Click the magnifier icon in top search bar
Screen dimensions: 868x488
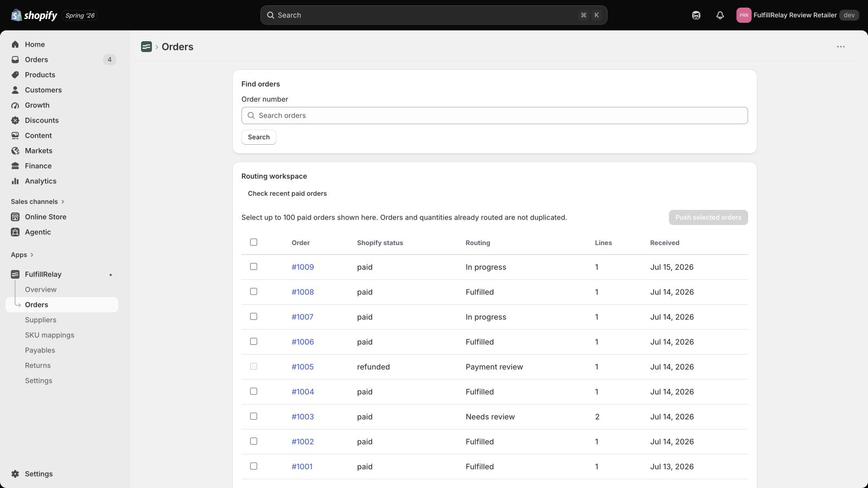pos(270,15)
